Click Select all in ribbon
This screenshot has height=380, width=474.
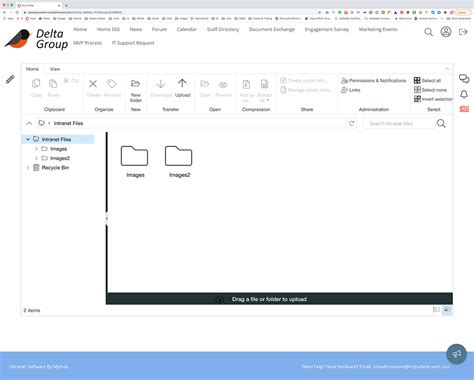coord(427,80)
